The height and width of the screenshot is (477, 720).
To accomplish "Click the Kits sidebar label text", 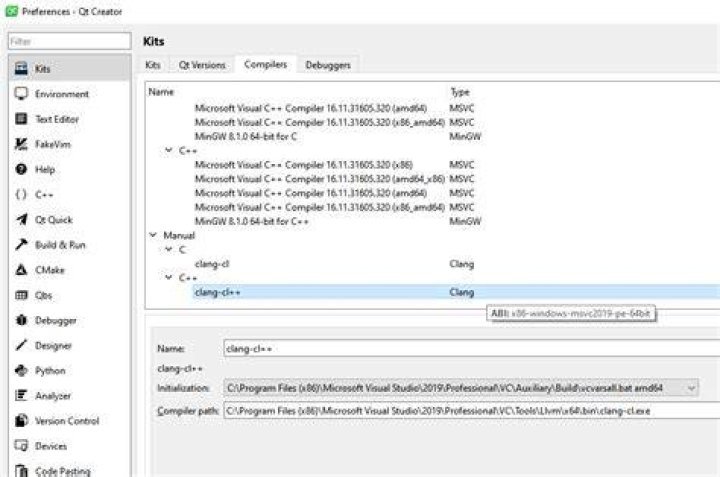I will 43,69.
